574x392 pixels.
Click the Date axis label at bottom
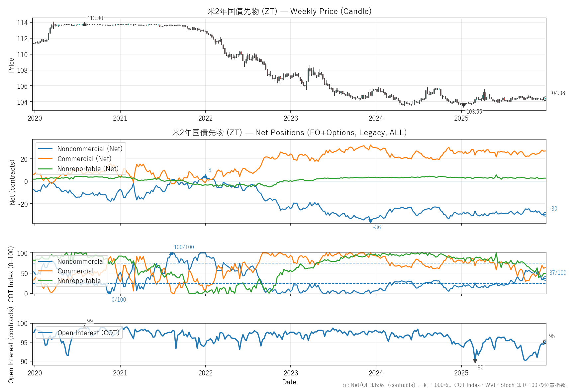[x=289, y=382]
